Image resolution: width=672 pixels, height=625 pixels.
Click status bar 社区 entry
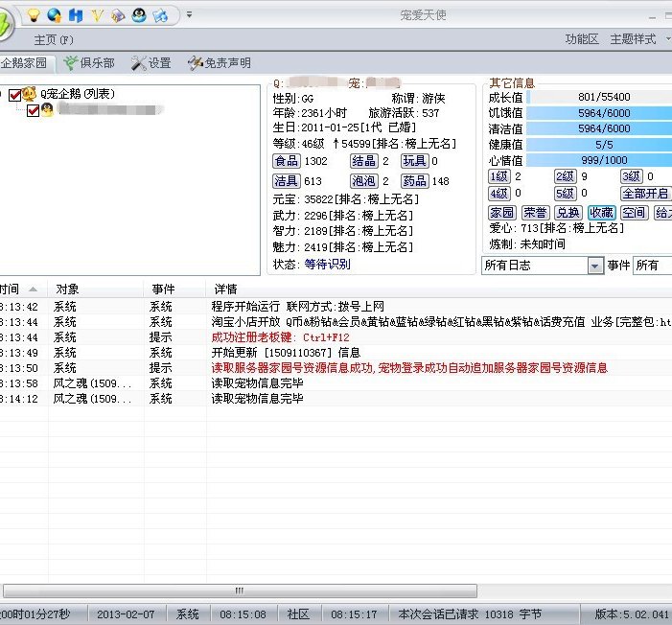298,614
